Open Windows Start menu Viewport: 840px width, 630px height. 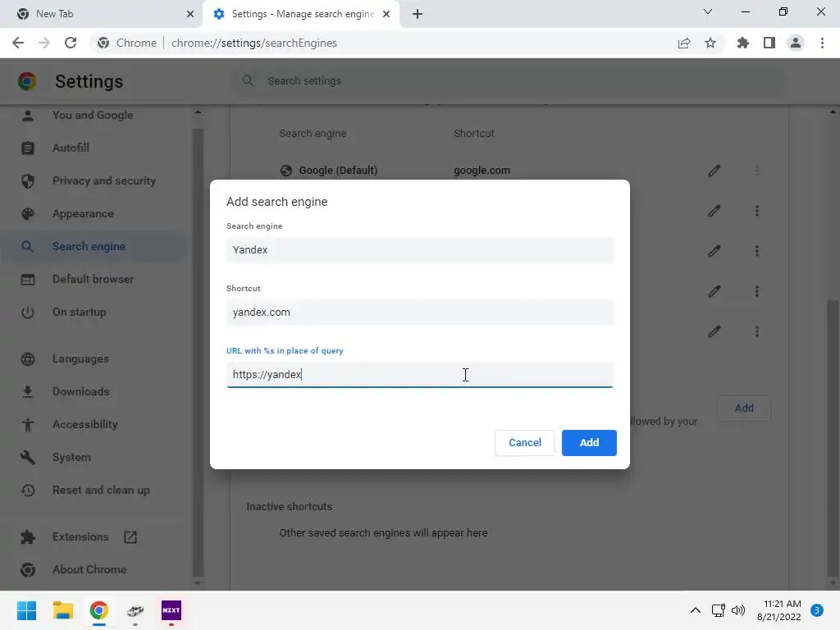tap(26, 610)
